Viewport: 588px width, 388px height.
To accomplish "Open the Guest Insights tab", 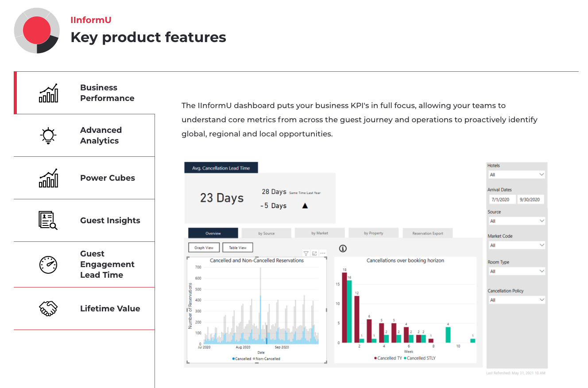I will (x=84, y=221).
